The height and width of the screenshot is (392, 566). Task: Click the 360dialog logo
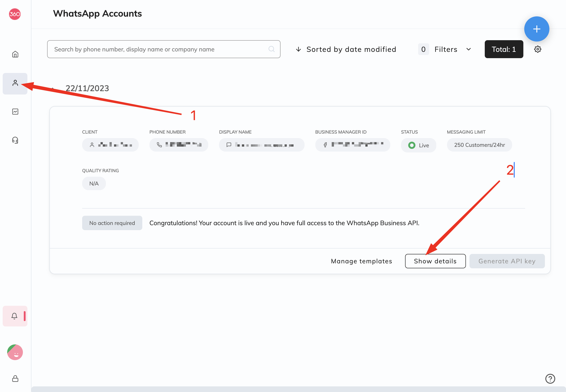point(15,14)
